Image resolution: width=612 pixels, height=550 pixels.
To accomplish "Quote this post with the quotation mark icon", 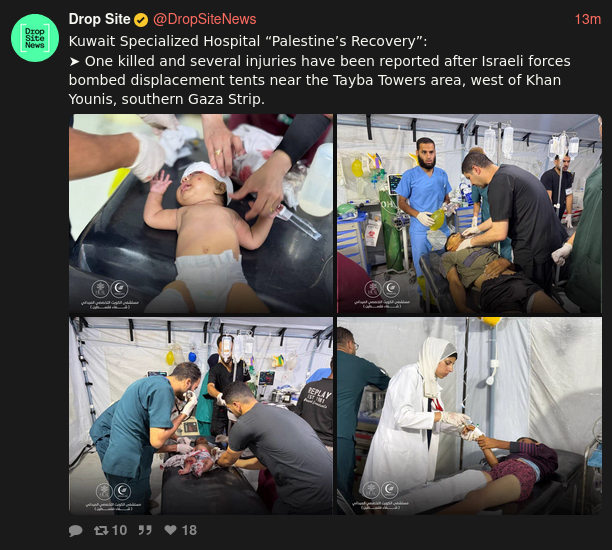I will 145,530.
